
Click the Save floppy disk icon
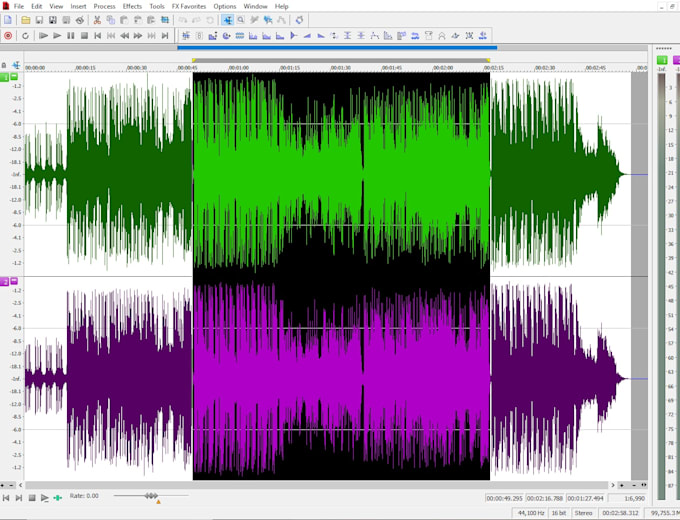[x=39, y=20]
